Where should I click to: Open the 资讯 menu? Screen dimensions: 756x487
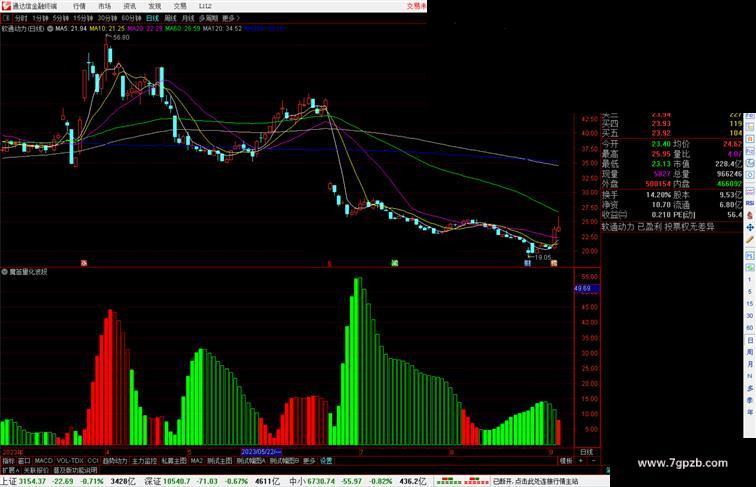pos(129,6)
